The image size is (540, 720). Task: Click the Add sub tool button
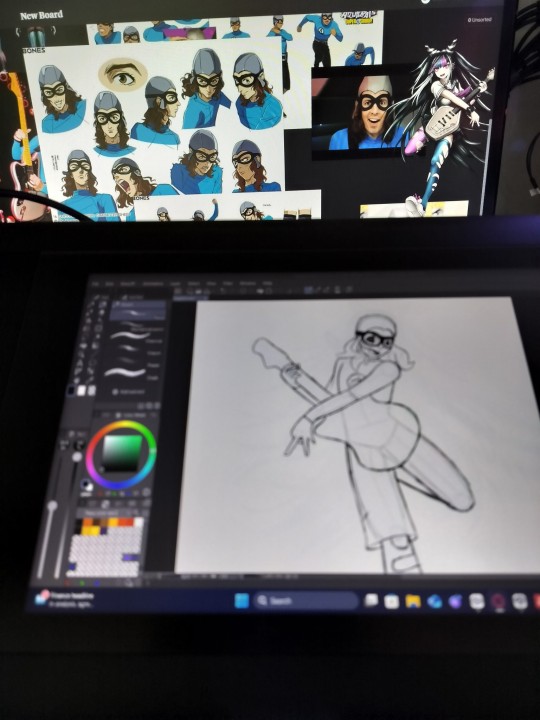coord(129,392)
